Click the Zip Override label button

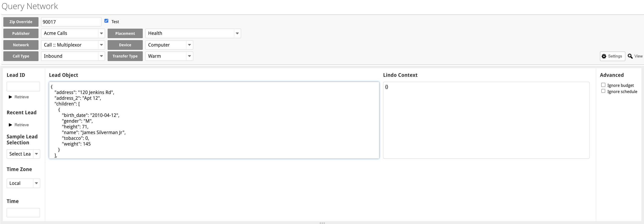pyautogui.click(x=21, y=22)
